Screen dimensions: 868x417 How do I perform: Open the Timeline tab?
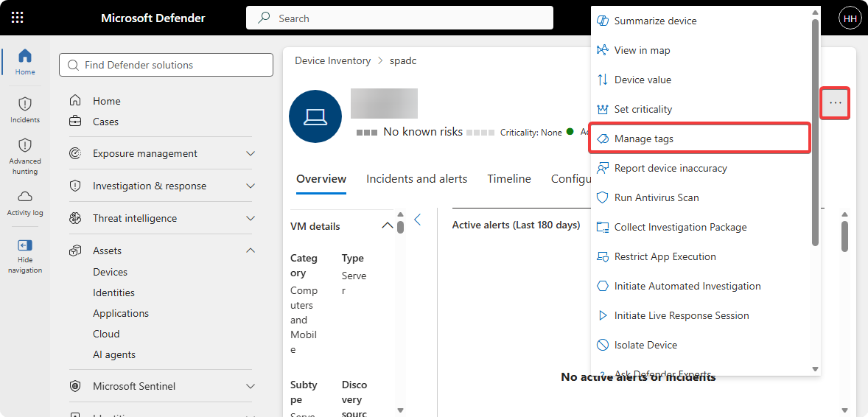click(x=509, y=179)
